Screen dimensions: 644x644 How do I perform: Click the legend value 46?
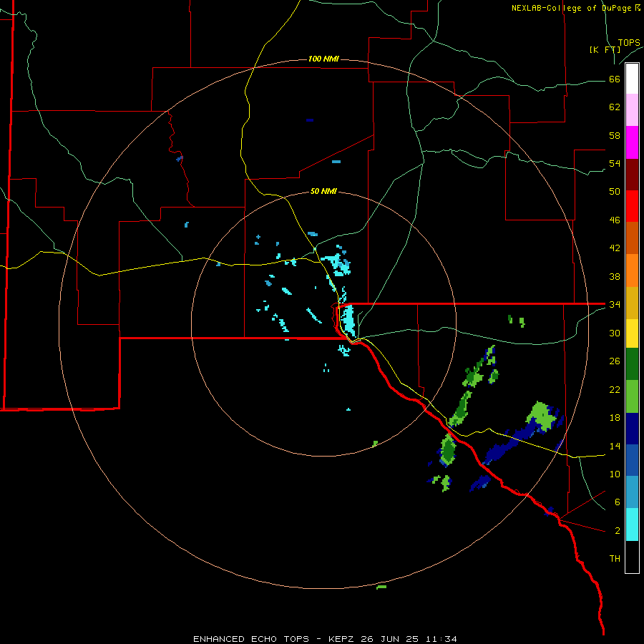point(615,220)
